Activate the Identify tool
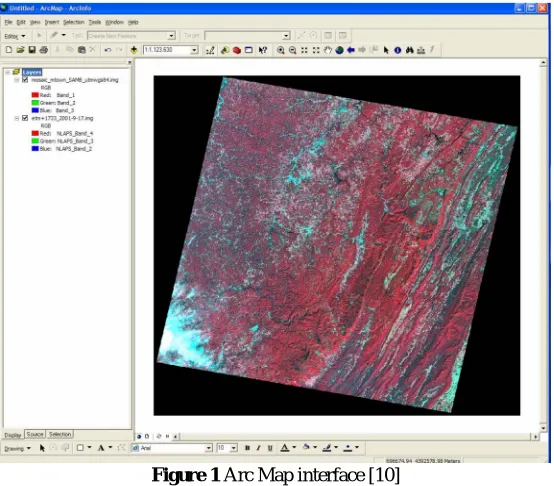This screenshot has width=554, height=486. pyautogui.click(x=398, y=50)
